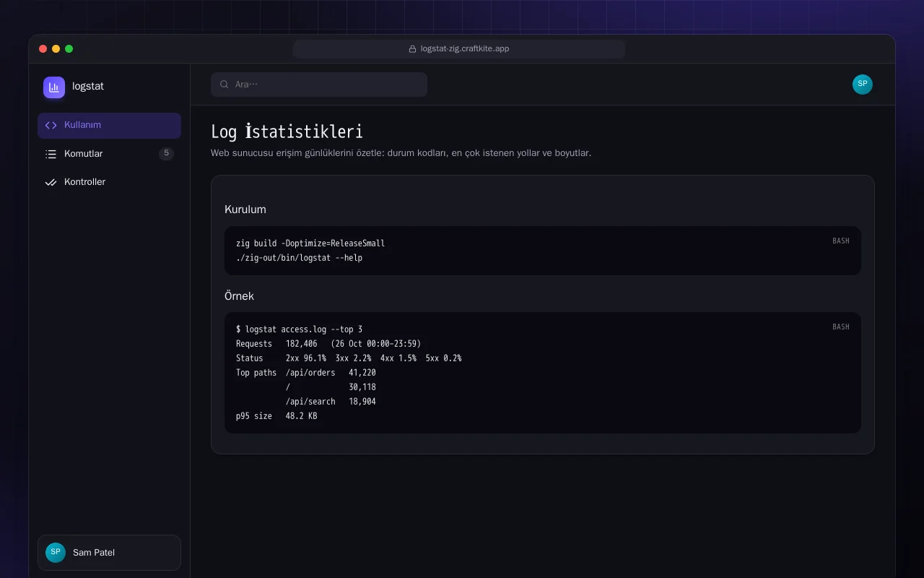This screenshot has width=924, height=578.
Task: Open the Kullanım section
Action: click(109, 125)
